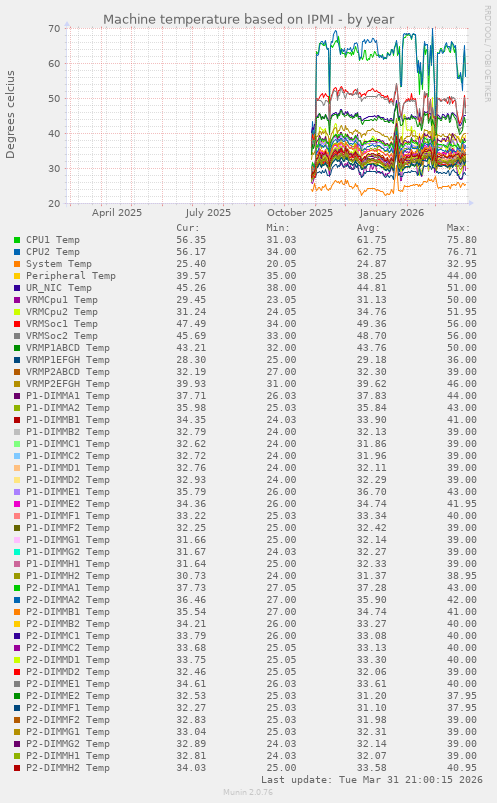
Task: Click the VRMSoc2 Temp legend label
Action: (62, 336)
